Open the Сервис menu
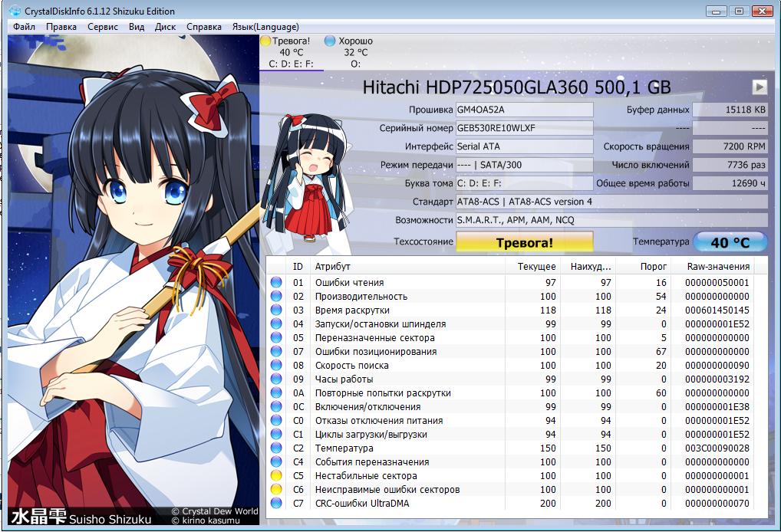 coord(103,27)
